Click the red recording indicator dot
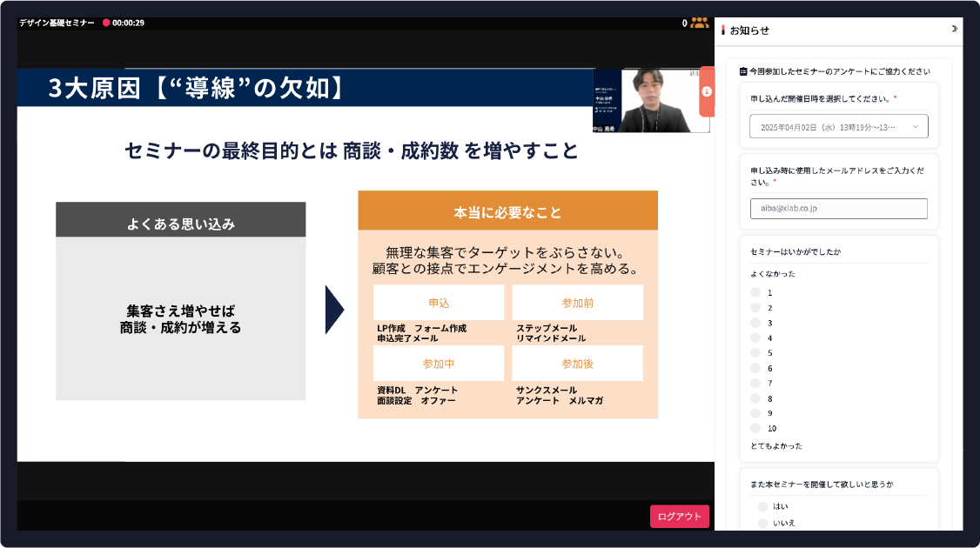 (x=106, y=23)
